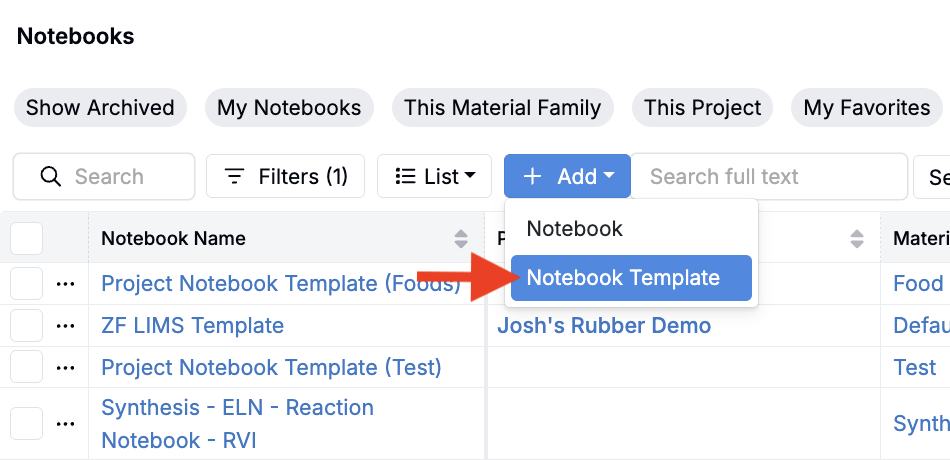Toggle the Show Archived filter chip
Image resolution: width=950 pixels, height=460 pixels.
pos(100,108)
